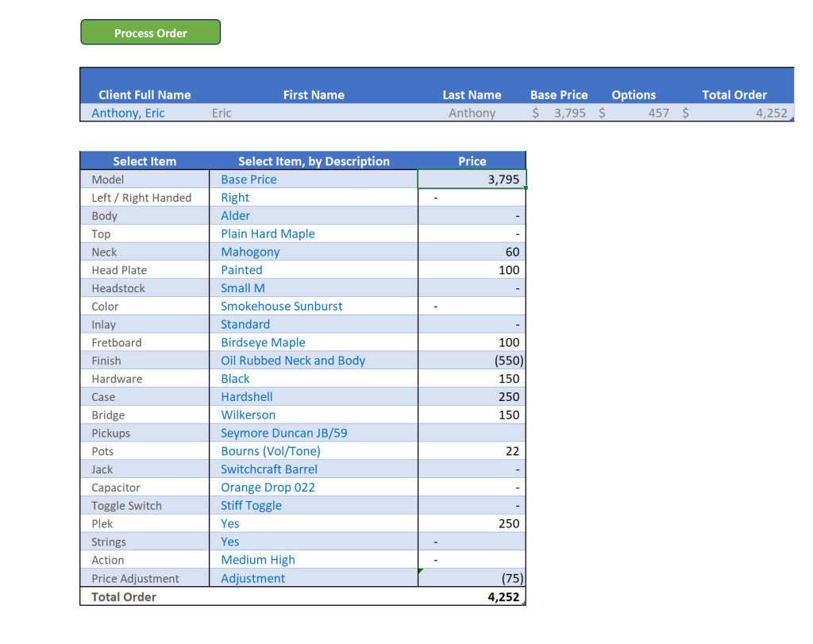Image resolution: width=813 pixels, height=644 pixels.
Task: Click the Plek price cell 250
Action: [472, 524]
